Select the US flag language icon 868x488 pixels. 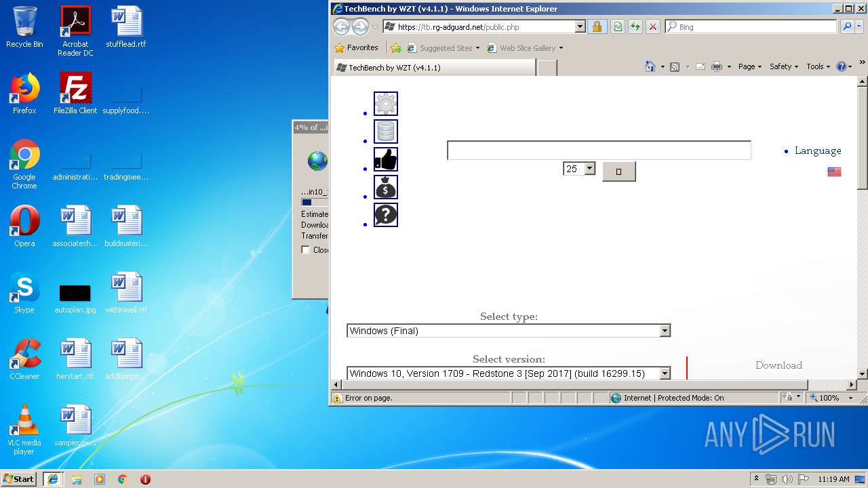pos(834,172)
